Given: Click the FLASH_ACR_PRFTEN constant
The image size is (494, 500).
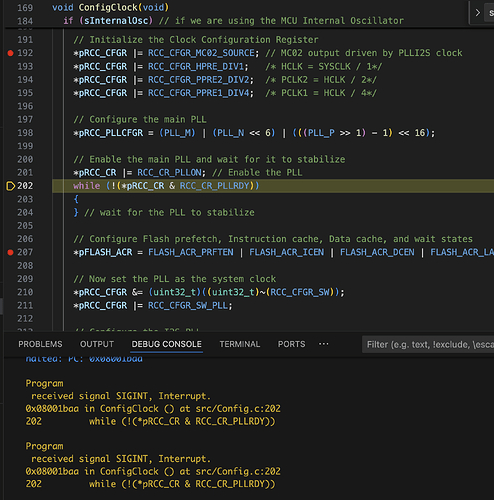Looking at the screenshot, I should click(x=191, y=252).
